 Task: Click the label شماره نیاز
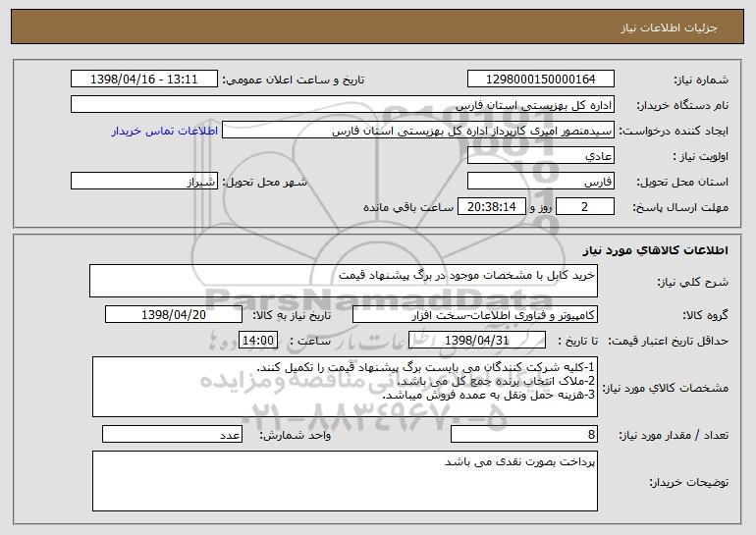701,80
